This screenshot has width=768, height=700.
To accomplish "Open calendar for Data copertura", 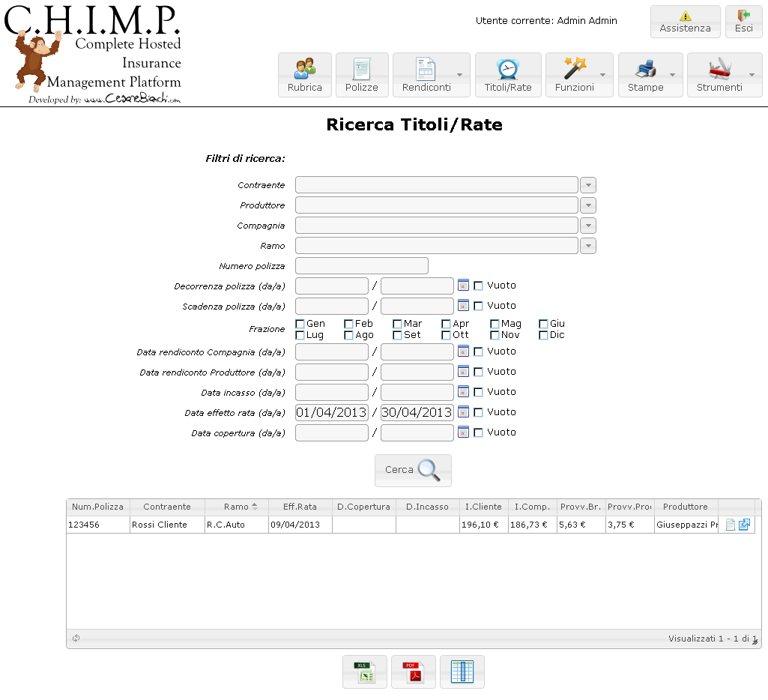I will 463,432.
